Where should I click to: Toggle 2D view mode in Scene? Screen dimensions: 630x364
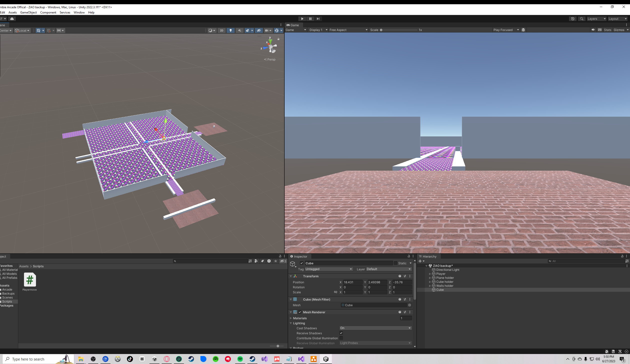click(221, 30)
